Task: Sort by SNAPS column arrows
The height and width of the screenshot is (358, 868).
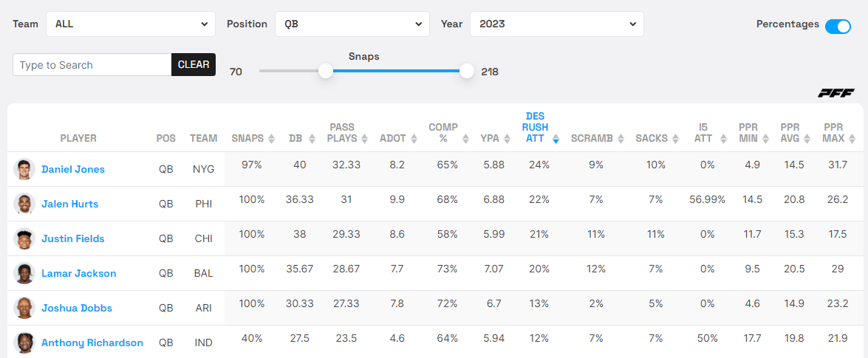Action: click(271, 139)
